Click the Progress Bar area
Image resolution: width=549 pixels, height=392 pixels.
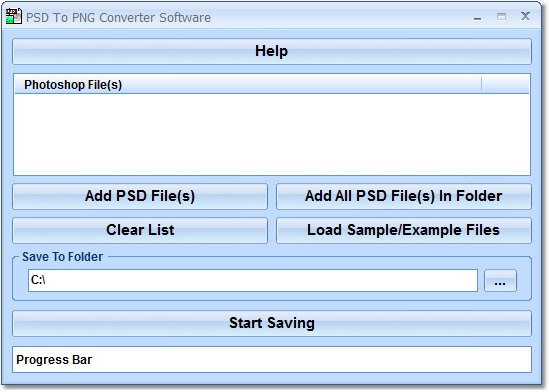(x=272, y=359)
